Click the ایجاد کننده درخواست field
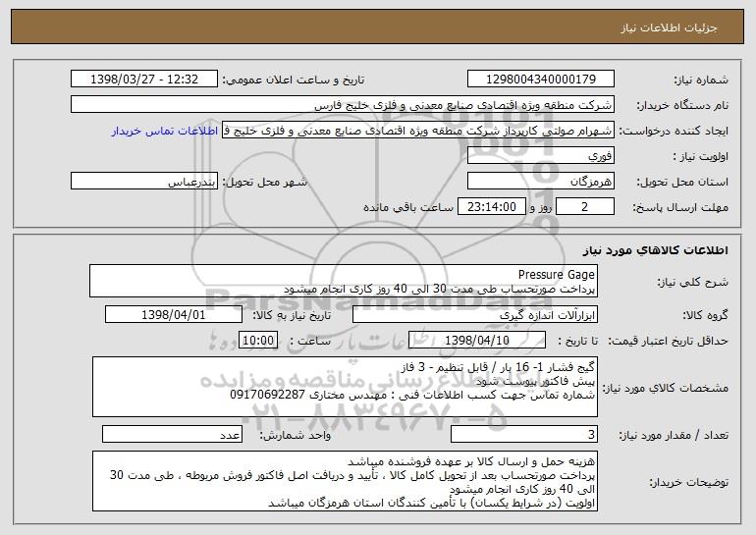 418,131
